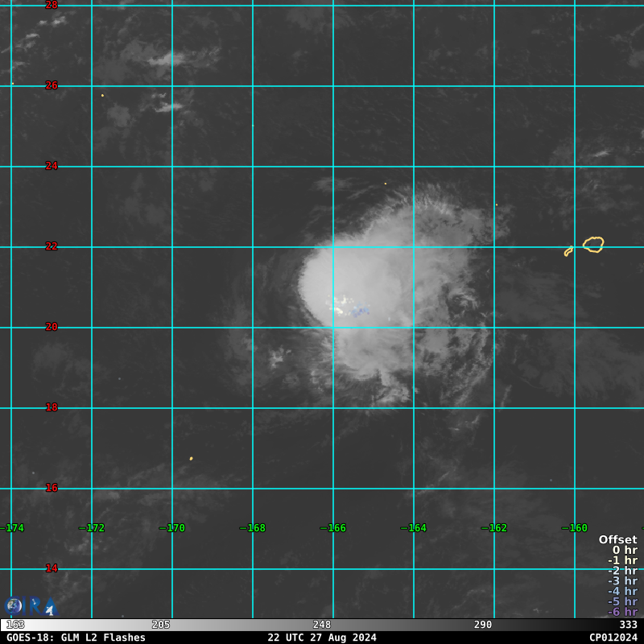The height and width of the screenshot is (644, 644).
Task: Click the latitude label 18
Action: pos(52,407)
